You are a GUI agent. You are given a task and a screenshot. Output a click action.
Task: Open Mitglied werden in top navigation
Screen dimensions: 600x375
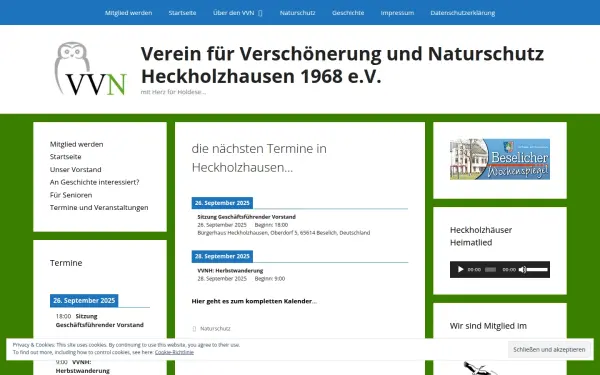point(129,13)
